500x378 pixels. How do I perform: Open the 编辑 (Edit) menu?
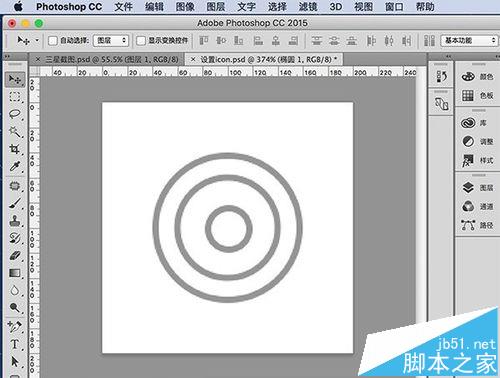[x=154, y=7]
